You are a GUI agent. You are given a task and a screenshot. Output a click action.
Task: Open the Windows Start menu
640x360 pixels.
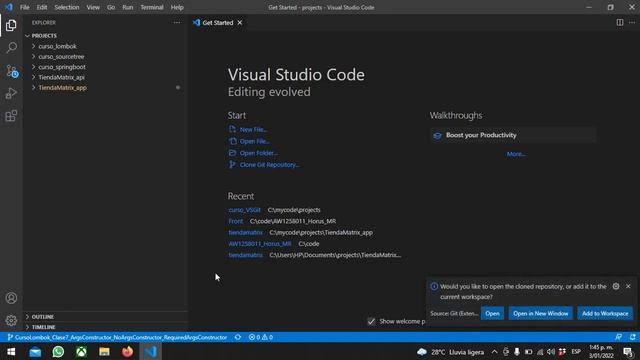11,351
